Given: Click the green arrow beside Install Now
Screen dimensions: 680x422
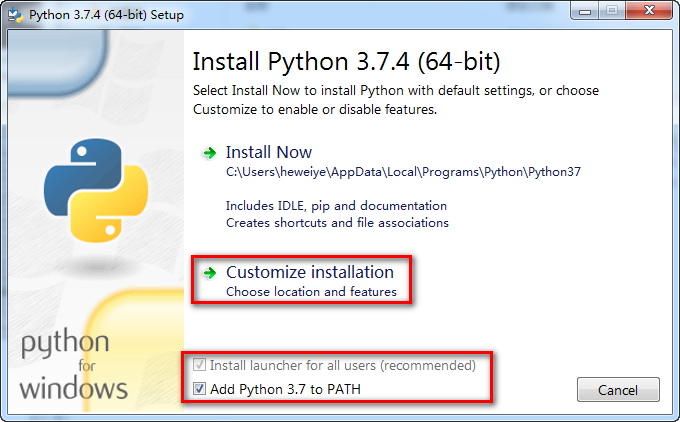Looking at the screenshot, I should click(209, 153).
